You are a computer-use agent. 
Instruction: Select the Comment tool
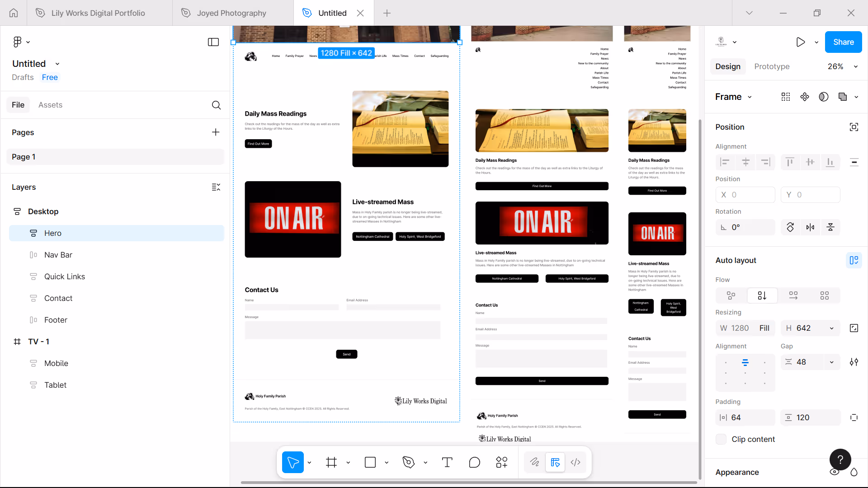(x=474, y=462)
